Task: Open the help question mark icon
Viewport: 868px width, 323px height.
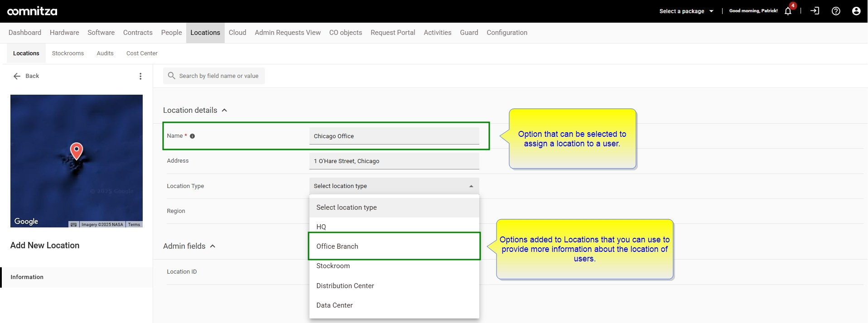Action: coord(836,11)
